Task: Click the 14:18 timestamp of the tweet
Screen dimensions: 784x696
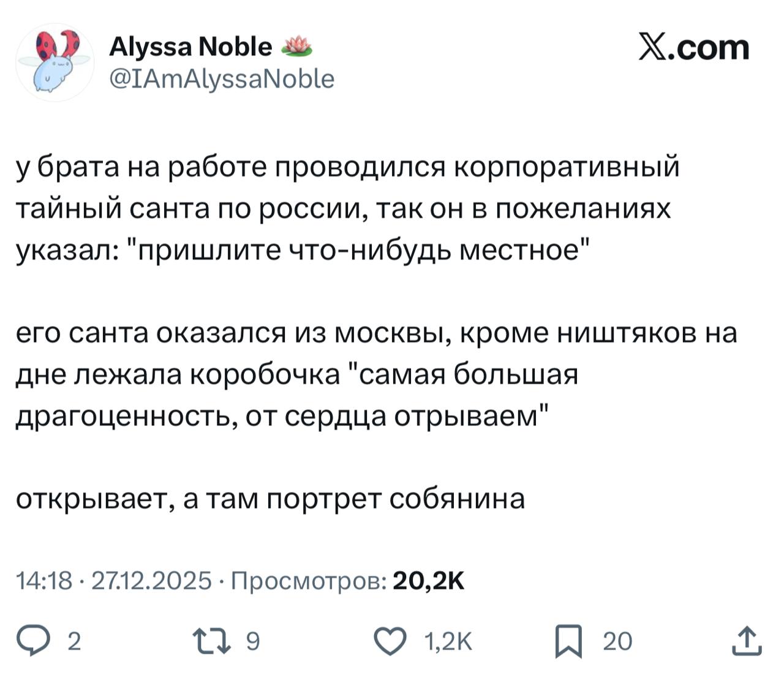Action: tap(44, 580)
